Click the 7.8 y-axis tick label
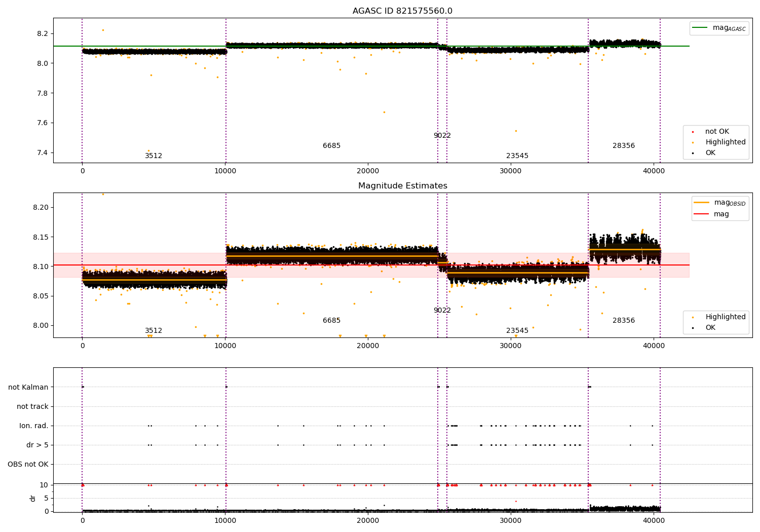760x532 pixels. [42, 93]
